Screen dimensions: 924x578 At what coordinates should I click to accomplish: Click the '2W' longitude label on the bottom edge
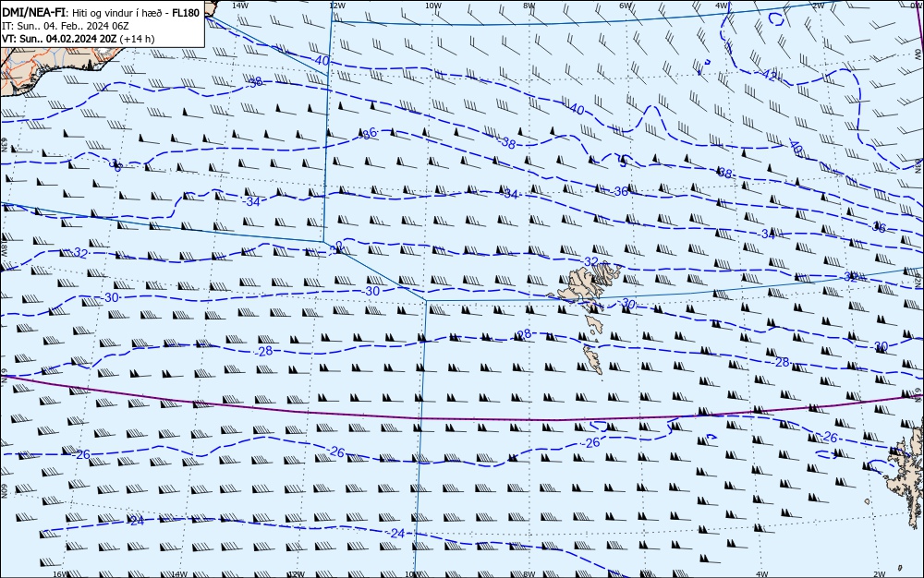pos(880,574)
